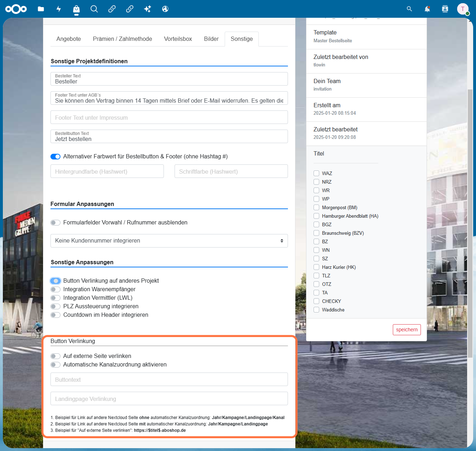
Task: Switch to the Vorteilsbox tab
Action: click(x=178, y=39)
